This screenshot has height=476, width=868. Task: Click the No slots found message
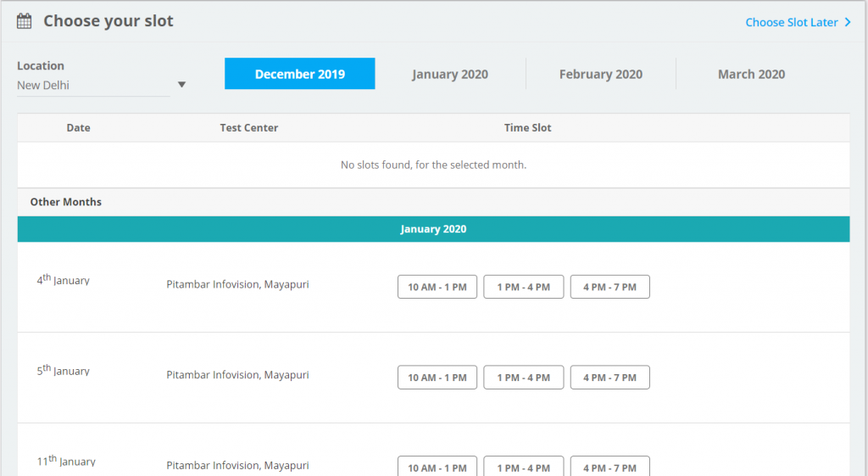coord(433,165)
